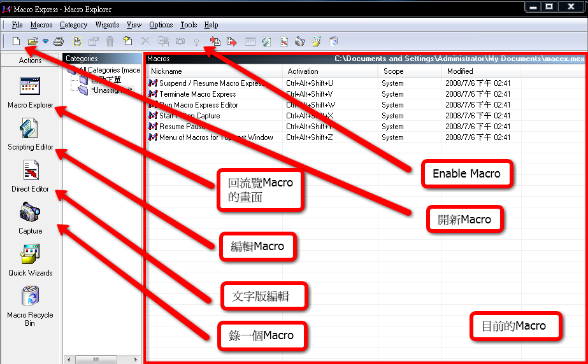Minimize the Macro Express window
The width and height of the screenshot is (588, 364).
point(533,7)
